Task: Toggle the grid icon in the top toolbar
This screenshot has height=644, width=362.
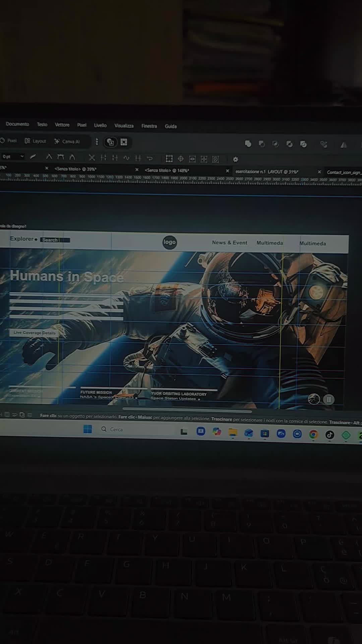Action: click(124, 142)
